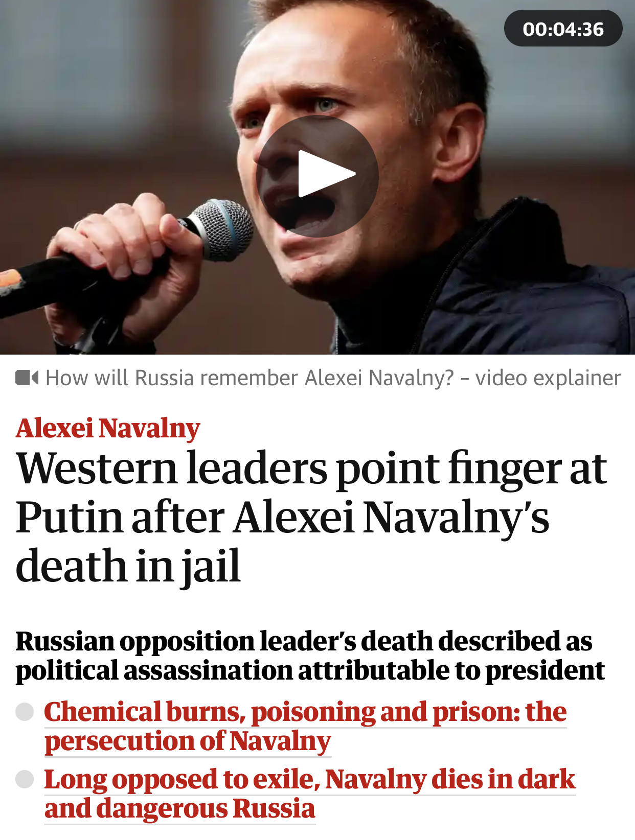Open the 'Chemical burns, poisoning and prison' link
This screenshot has width=635, height=840.
tap(305, 712)
